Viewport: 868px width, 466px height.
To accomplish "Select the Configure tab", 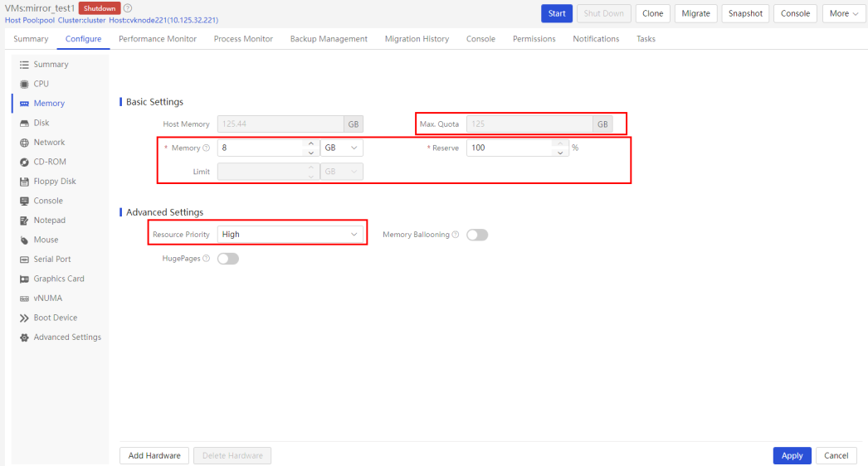I will [x=84, y=39].
